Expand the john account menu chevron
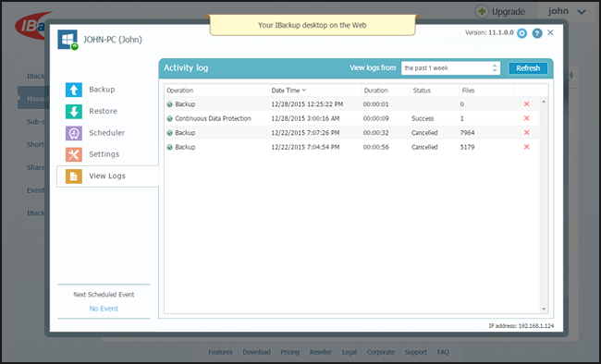 pyautogui.click(x=582, y=12)
